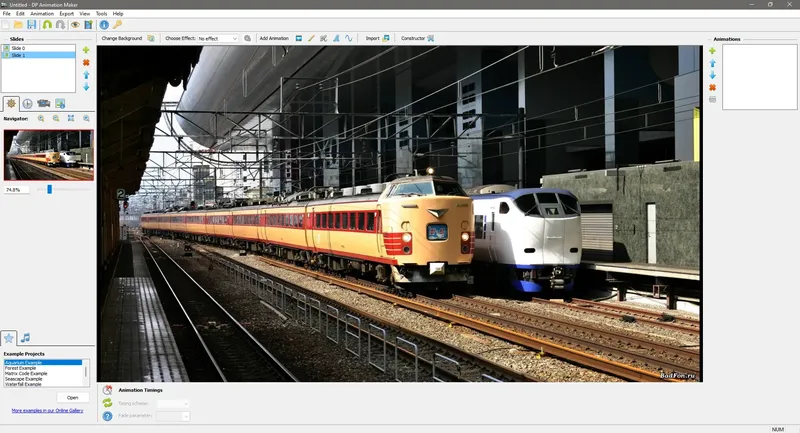
Task: Open the Choose Effect dropdown showing No effect
Action: click(217, 38)
